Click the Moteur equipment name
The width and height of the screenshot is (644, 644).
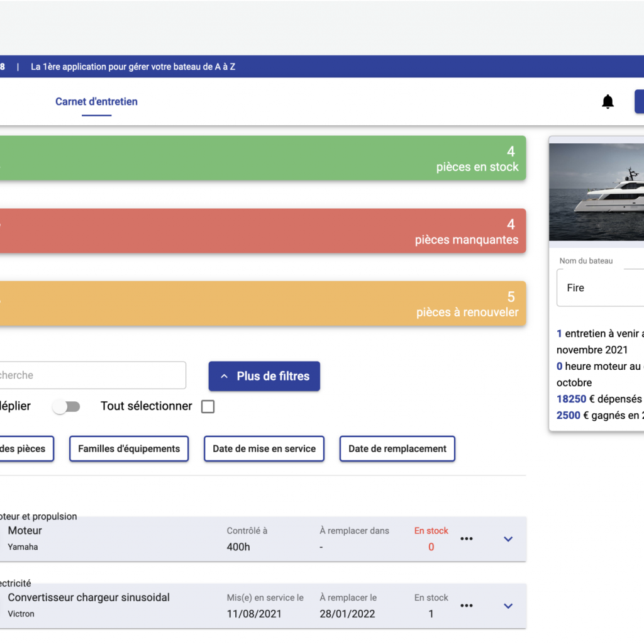tap(25, 531)
